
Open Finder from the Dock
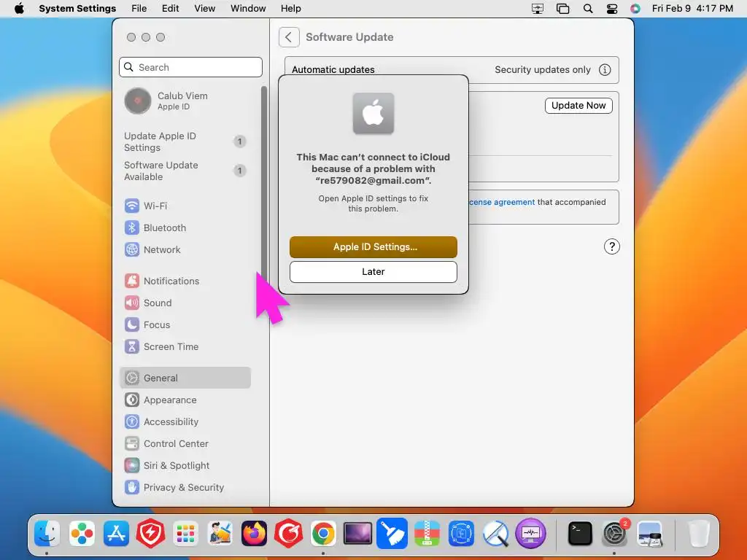pyautogui.click(x=47, y=533)
